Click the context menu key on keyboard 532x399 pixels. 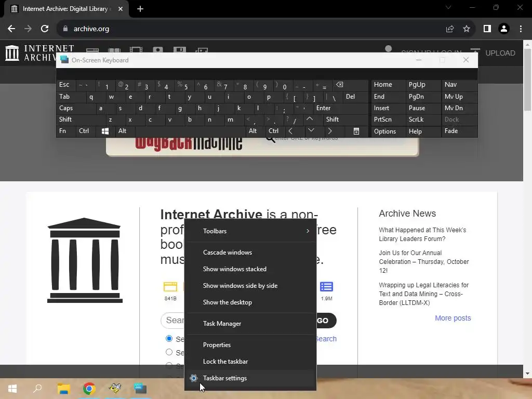[356, 131]
